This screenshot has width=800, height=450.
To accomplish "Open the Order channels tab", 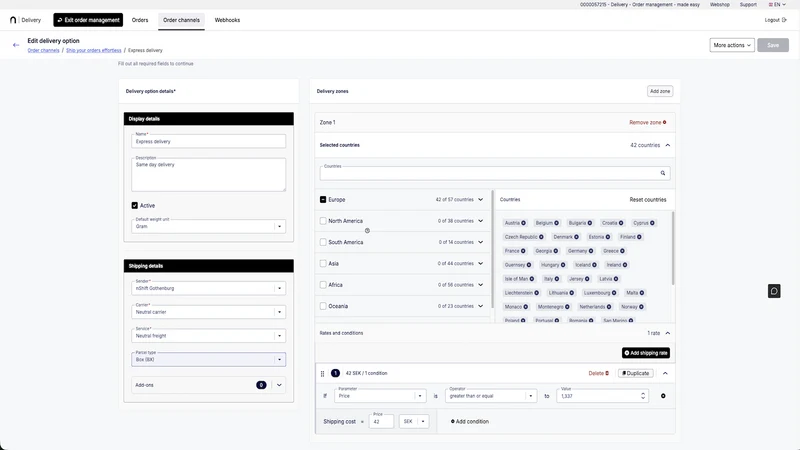I will coord(181,20).
